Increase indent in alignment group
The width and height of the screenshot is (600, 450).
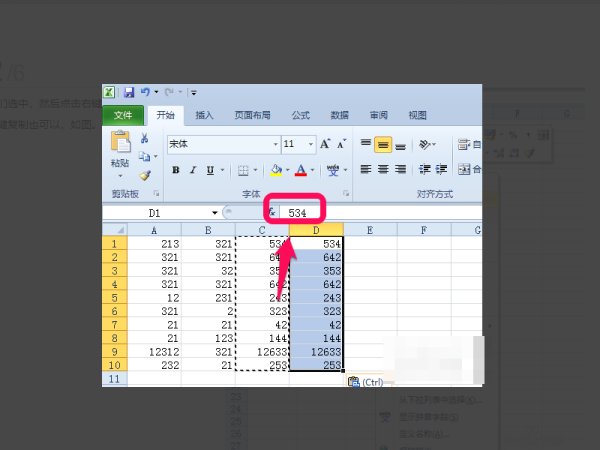click(441, 169)
